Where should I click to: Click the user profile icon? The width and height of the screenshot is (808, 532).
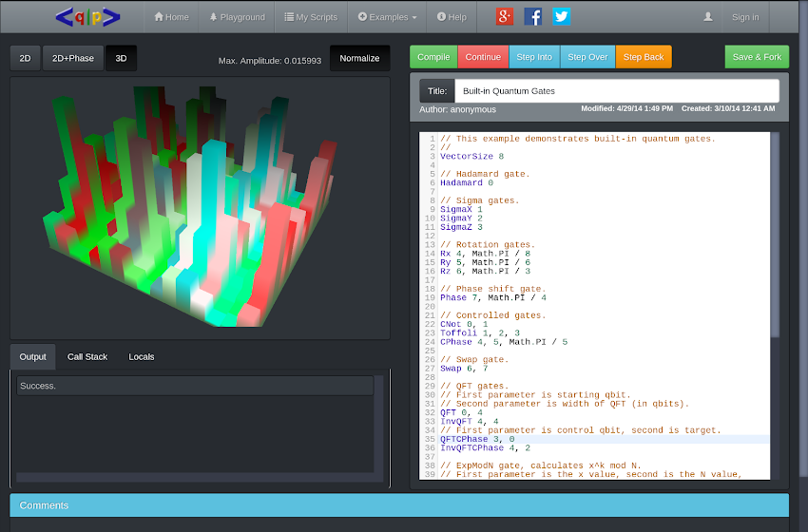(x=707, y=17)
